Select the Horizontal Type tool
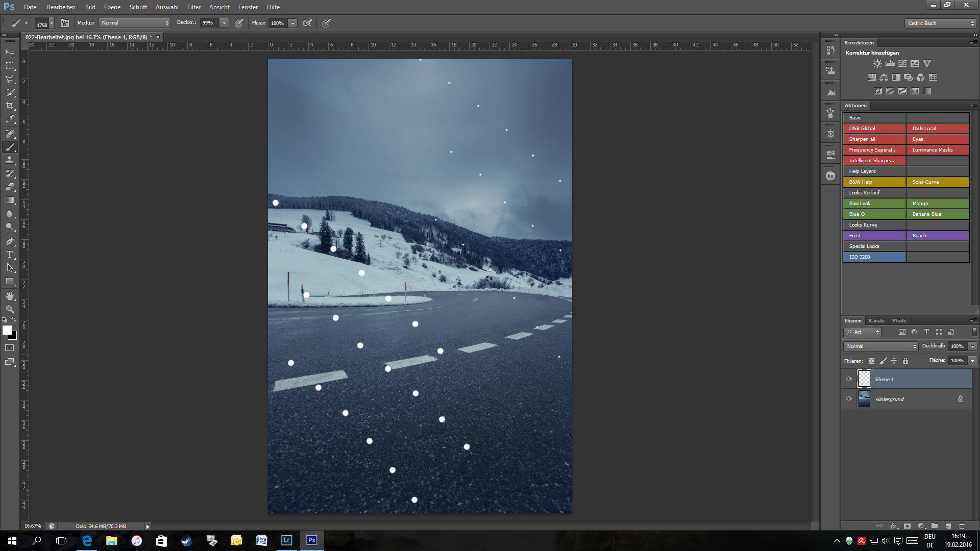980x551 pixels. click(x=10, y=255)
